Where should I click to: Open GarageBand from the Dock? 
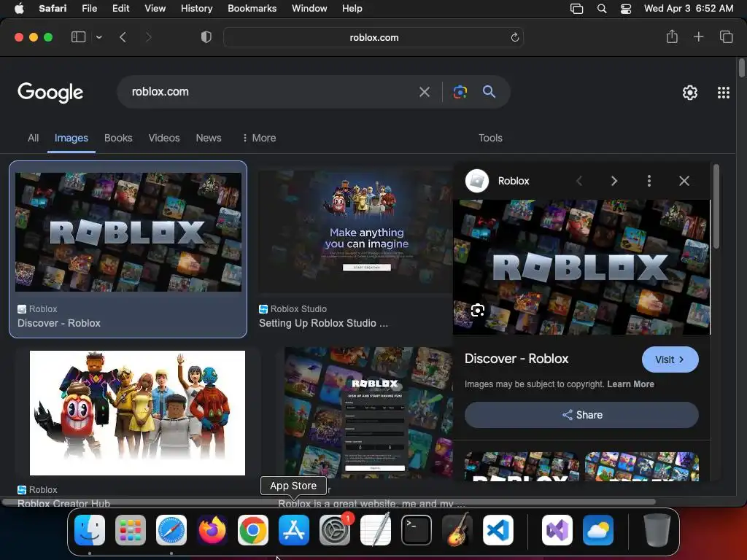click(x=457, y=530)
